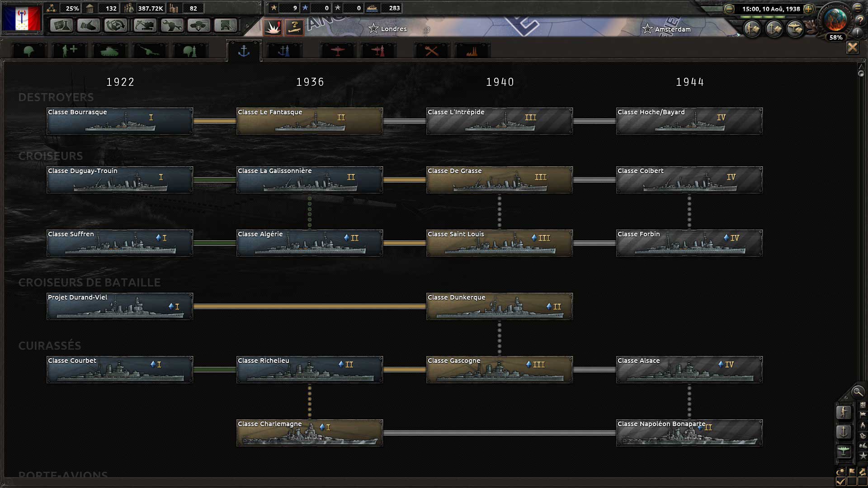The height and width of the screenshot is (488, 868).
Task: Select Classe Duguay-Trouin cruiser technology
Action: pos(120,179)
